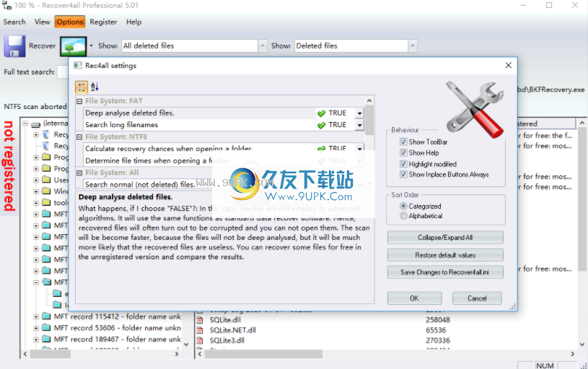Open the View menu

point(42,22)
